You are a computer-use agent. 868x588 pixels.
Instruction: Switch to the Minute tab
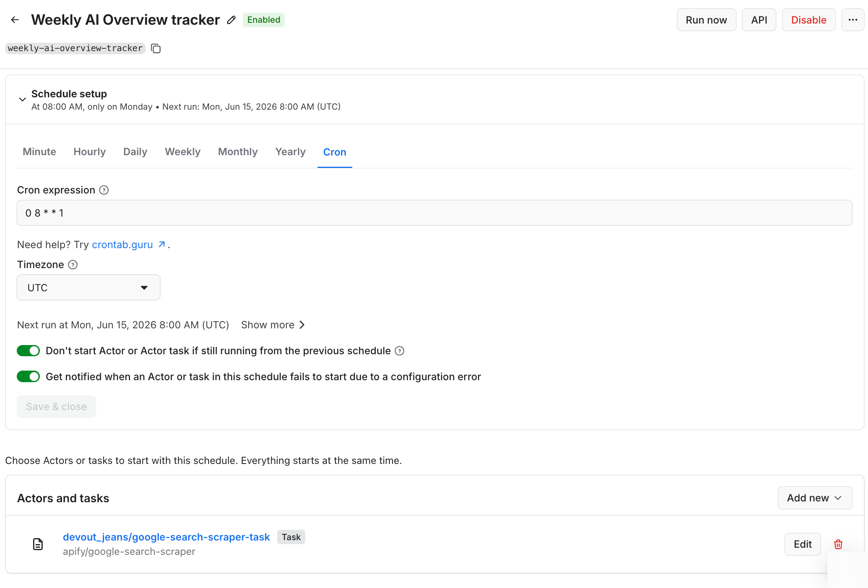coord(39,152)
